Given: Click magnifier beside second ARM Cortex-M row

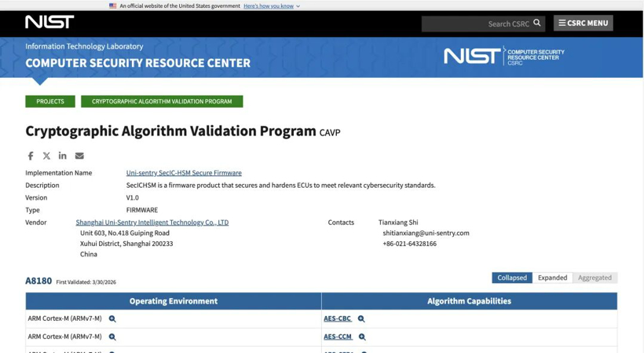Looking at the screenshot, I should (112, 336).
